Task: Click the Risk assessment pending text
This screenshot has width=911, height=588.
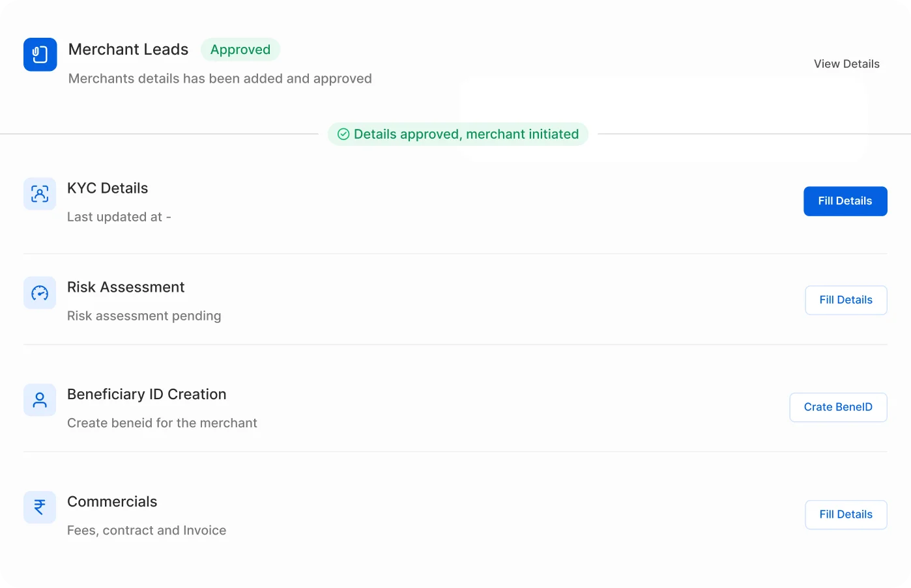Action: tap(144, 316)
